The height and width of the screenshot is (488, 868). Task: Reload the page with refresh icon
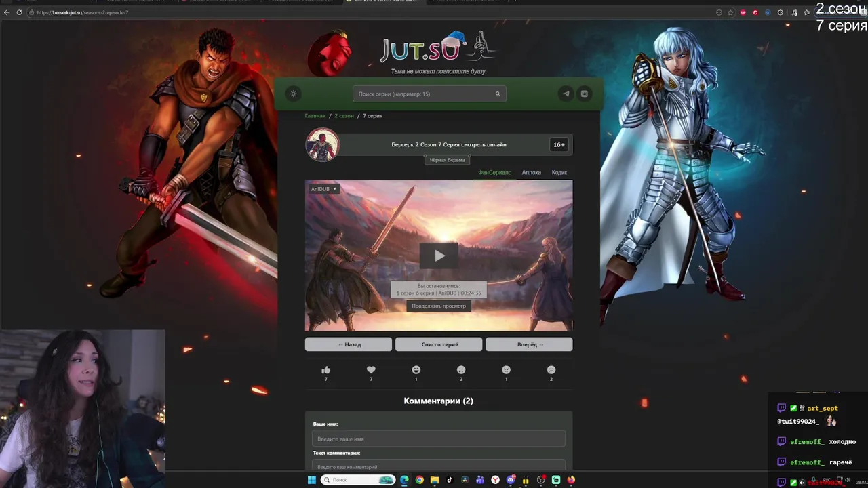(x=19, y=12)
